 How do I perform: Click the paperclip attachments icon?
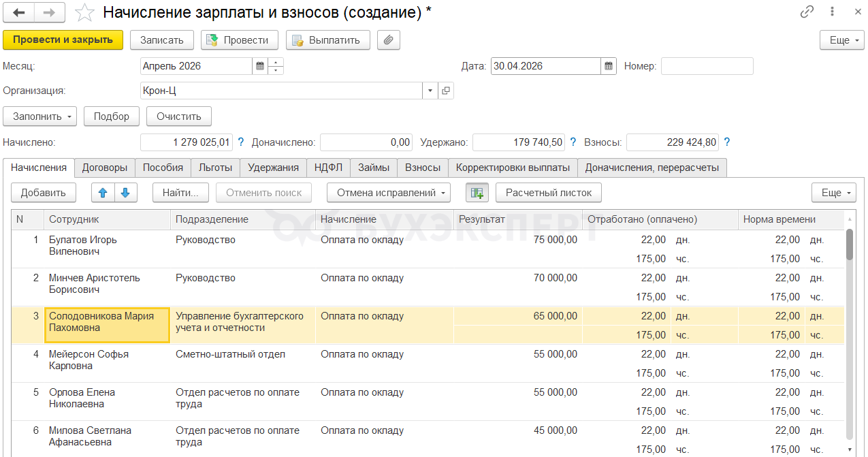[x=388, y=40]
